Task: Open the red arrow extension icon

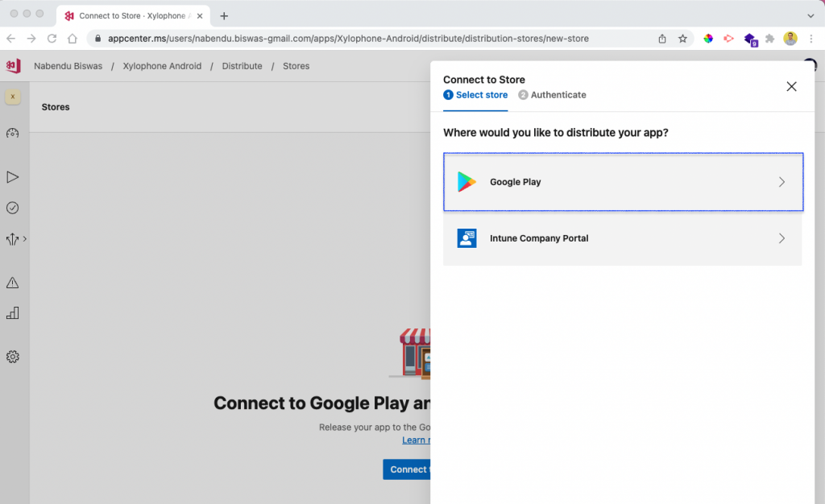Action: [x=728, y=39]
